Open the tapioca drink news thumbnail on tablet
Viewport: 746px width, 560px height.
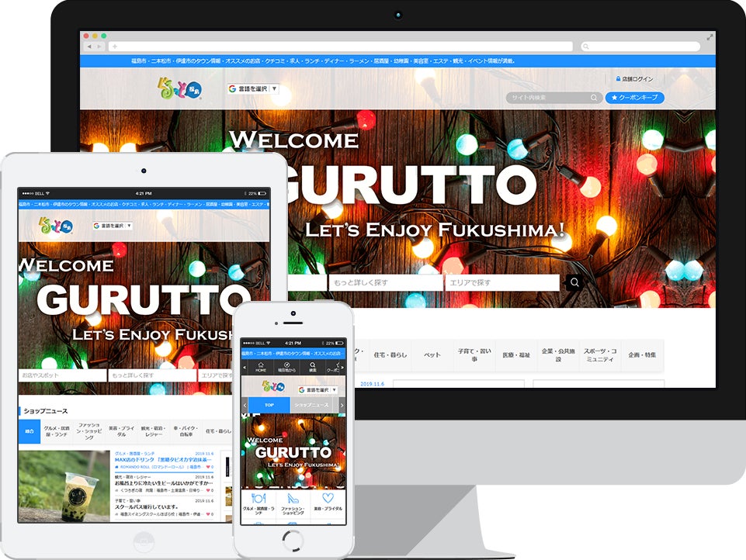(x=64, y=486)
